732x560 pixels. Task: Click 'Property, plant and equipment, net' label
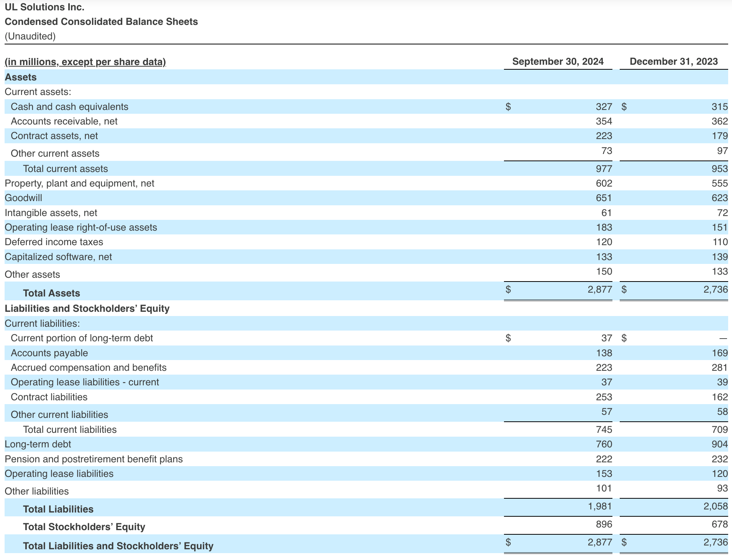(79, 183)
